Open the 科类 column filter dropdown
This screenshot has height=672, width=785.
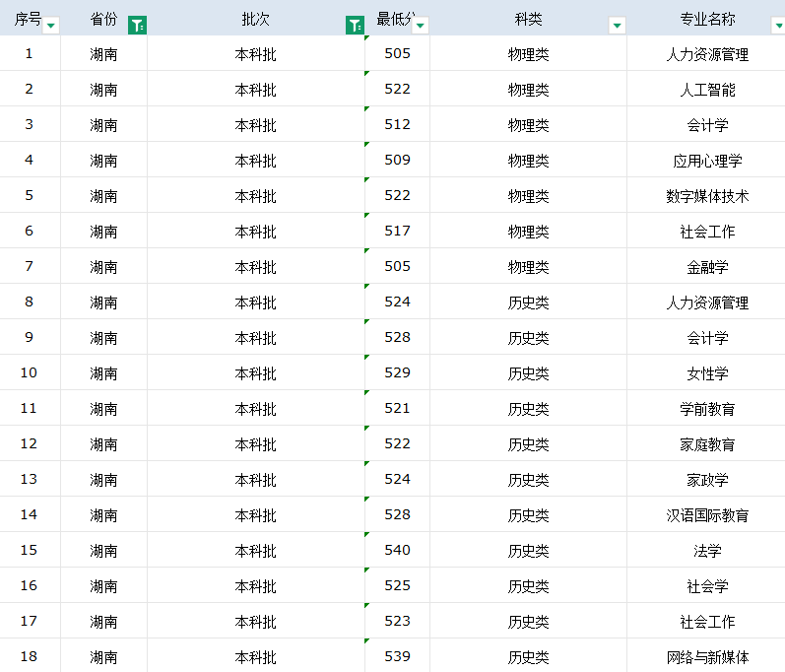click(x=618, y=25)
